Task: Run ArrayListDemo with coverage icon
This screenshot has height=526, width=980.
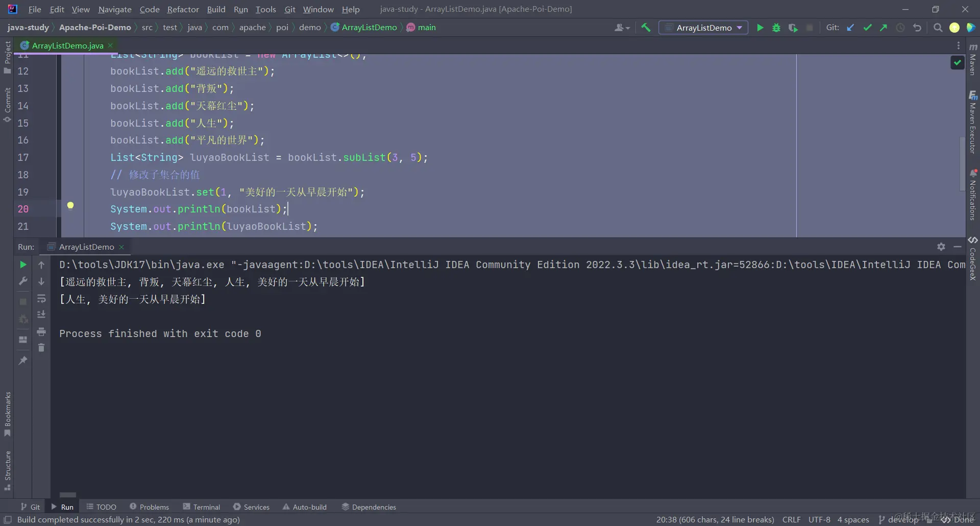Action: 793,28
